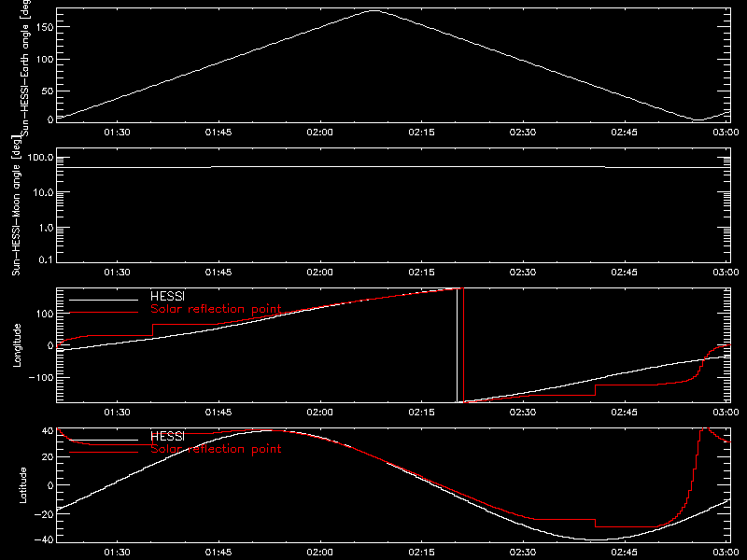Click the 100 tick in Earth angle plot

[x=44, y=60]
